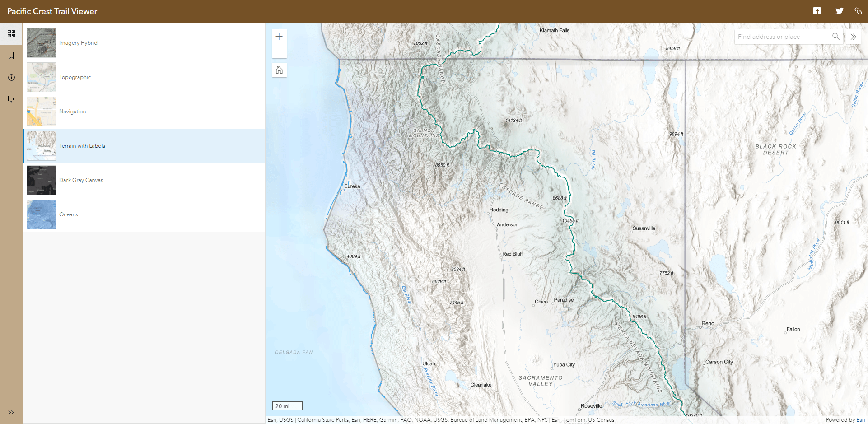868x424 pixels.
Task: Click the Sacramento Valley label
Action: tap(541, 381)
